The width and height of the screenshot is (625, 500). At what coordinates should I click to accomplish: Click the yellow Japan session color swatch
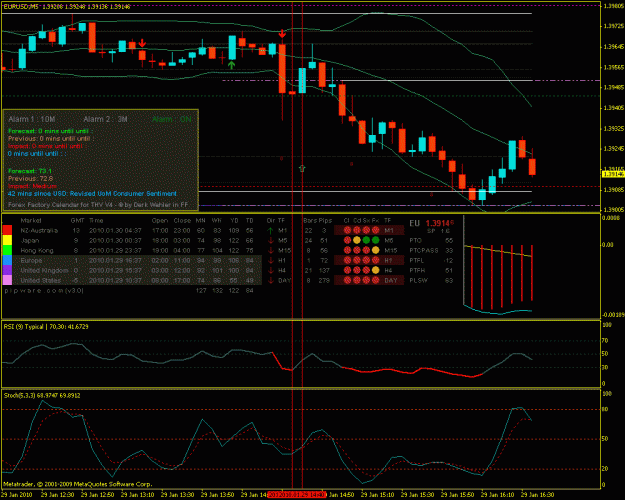(x=7, y=240)
